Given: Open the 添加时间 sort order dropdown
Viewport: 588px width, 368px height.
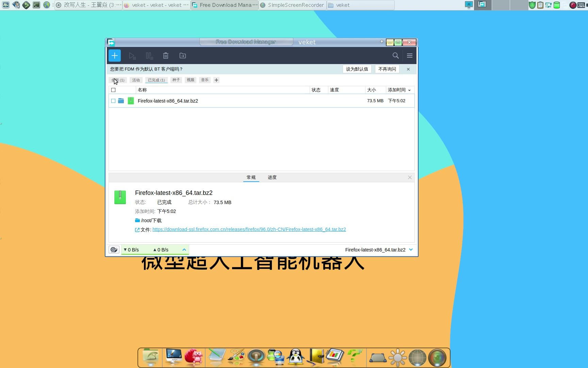Looking at the screenshot, I should (409, 90).
